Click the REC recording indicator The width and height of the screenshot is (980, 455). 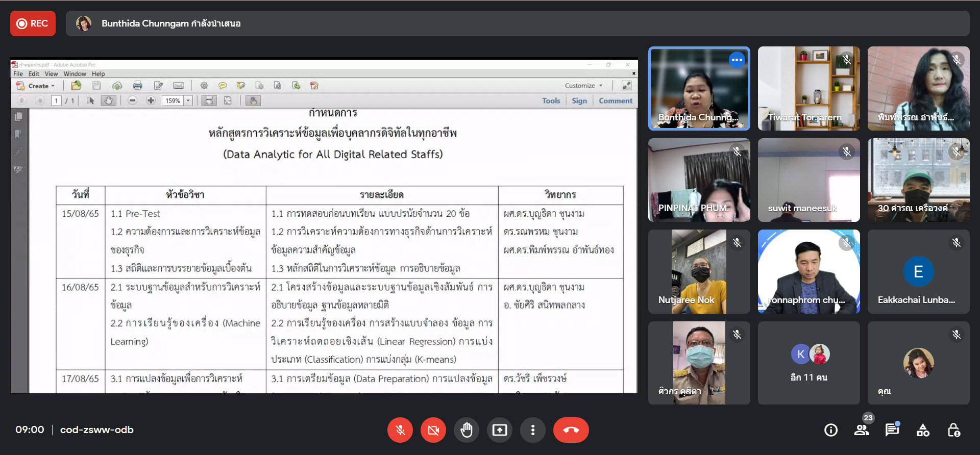33,23
